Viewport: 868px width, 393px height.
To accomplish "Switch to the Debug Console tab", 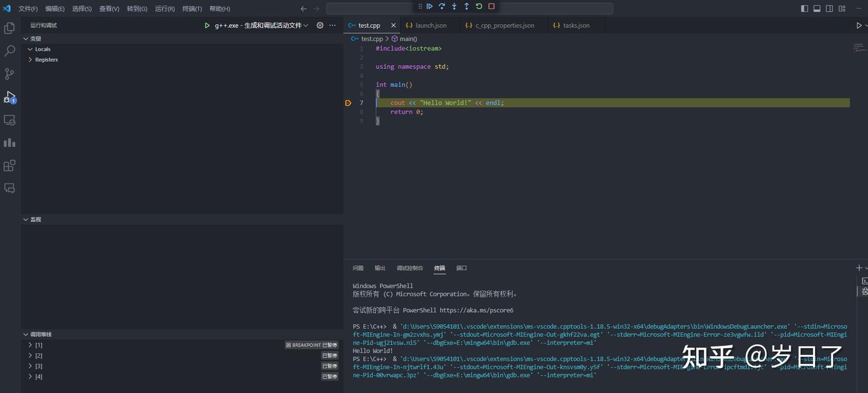I will [410, 268].
